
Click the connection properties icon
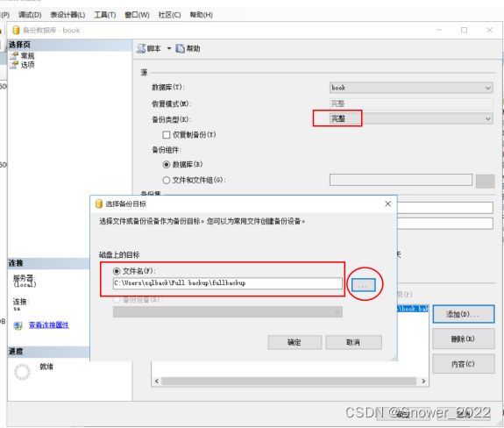(18, 325)
